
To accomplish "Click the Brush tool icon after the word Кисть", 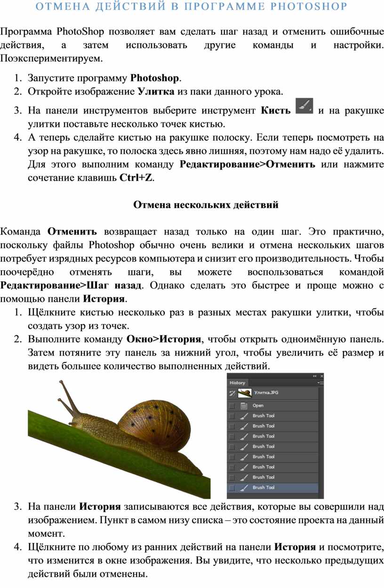I will (x=304, y=106).
